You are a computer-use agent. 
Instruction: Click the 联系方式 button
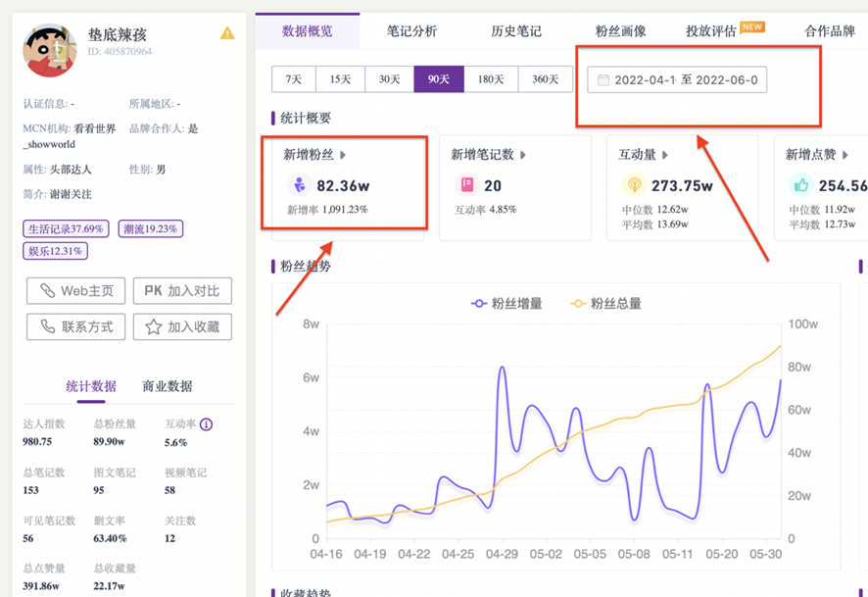75,326
